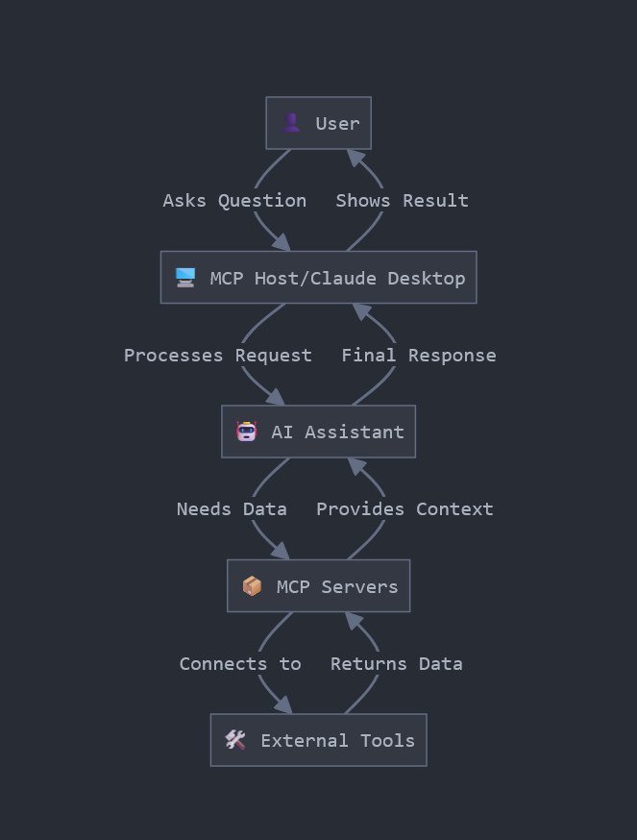Click the computer monitor icon
637x840 pixels.
tap(185, 278)
